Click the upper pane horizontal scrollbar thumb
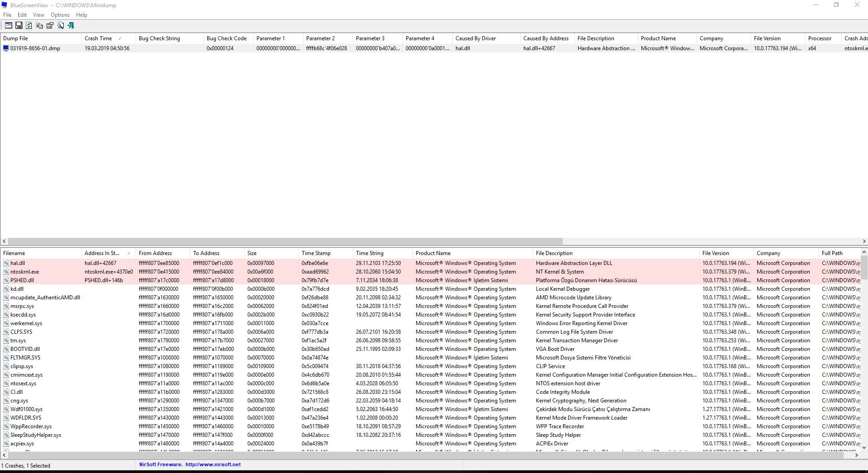 tap(285, 241)
